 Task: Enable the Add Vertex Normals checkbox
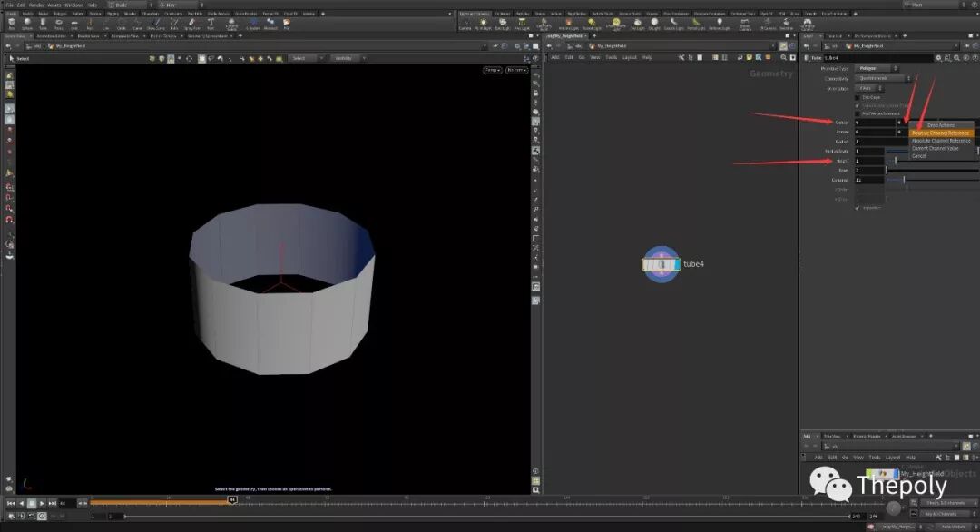tap(857, 113)
